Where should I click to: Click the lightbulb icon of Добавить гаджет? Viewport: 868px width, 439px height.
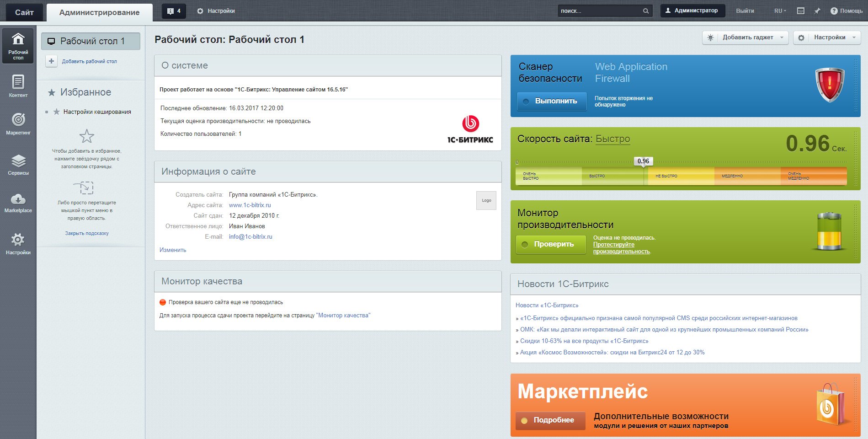tap(710, 37)
